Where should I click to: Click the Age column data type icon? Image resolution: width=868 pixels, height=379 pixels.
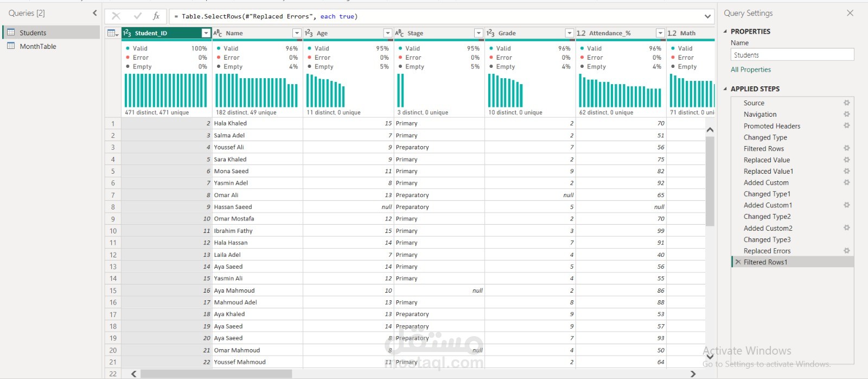pos(309,33)
